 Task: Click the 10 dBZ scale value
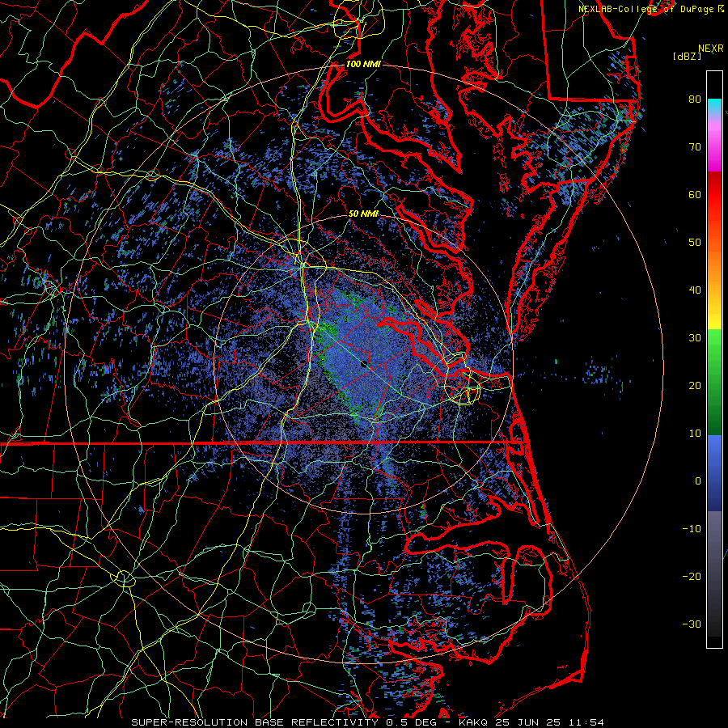point(695,434)
